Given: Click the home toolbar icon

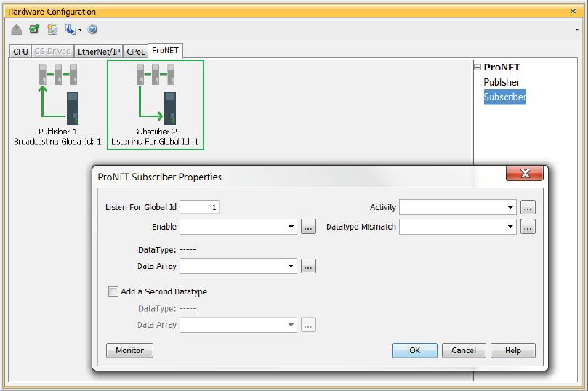Looking at the screenshot, I should point(16,29).
